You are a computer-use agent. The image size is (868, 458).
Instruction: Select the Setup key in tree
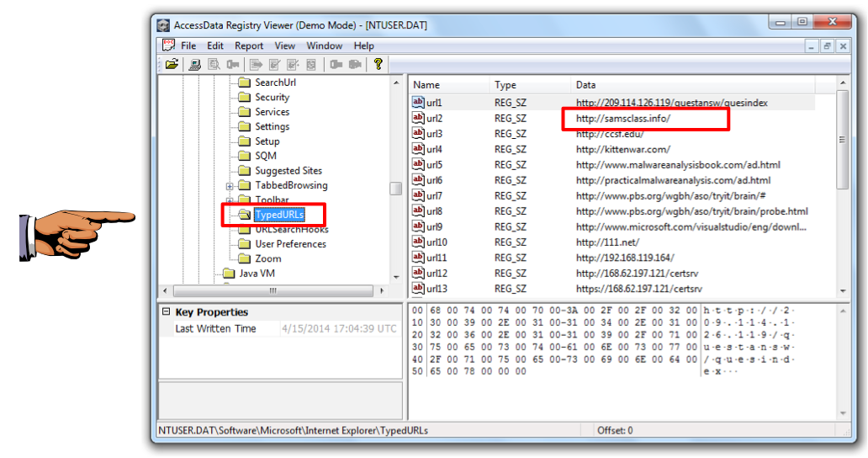(x=267, y=141)
